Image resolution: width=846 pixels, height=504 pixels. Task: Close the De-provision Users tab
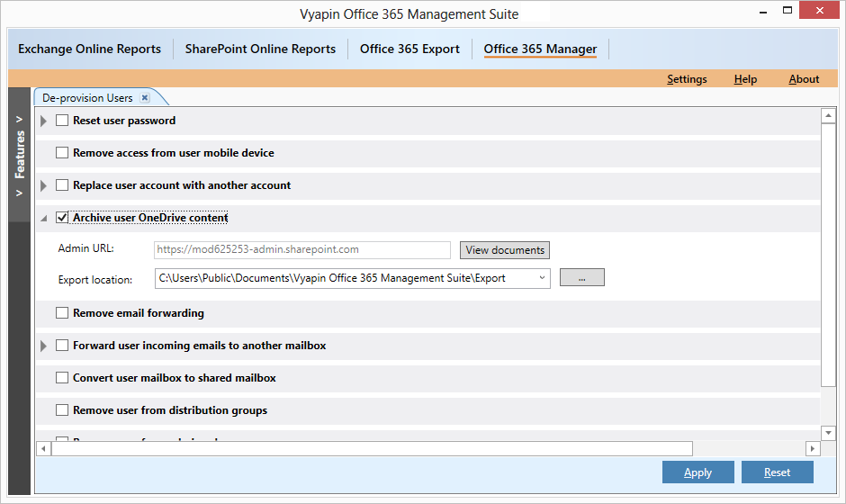point(145,98)
